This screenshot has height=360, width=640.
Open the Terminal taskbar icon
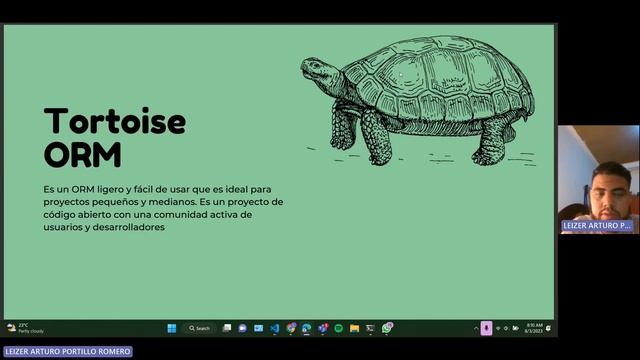click(x=370, y=328)
